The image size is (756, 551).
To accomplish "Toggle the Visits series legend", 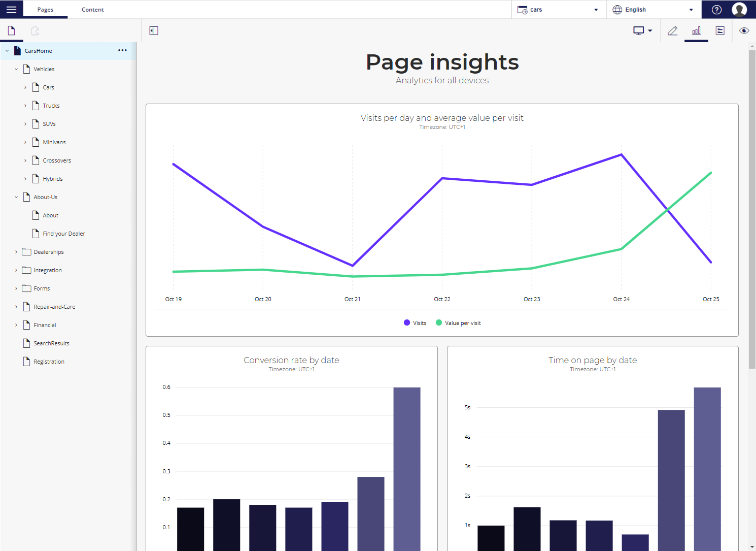I will [x=415, y=323].
